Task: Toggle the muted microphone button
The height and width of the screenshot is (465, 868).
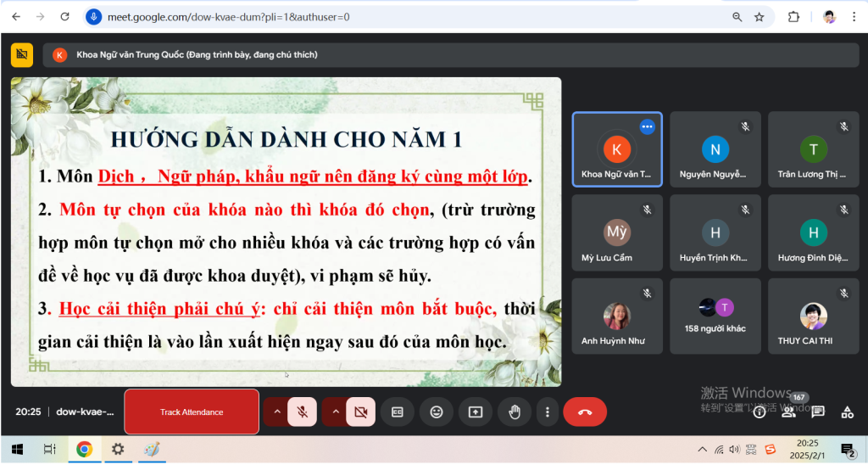Action: tap(303, 412)
